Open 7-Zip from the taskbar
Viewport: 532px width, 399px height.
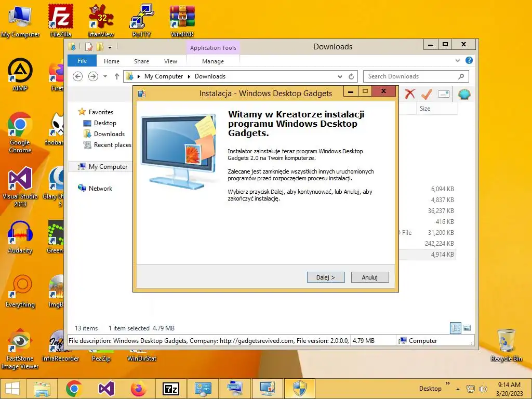170,389
